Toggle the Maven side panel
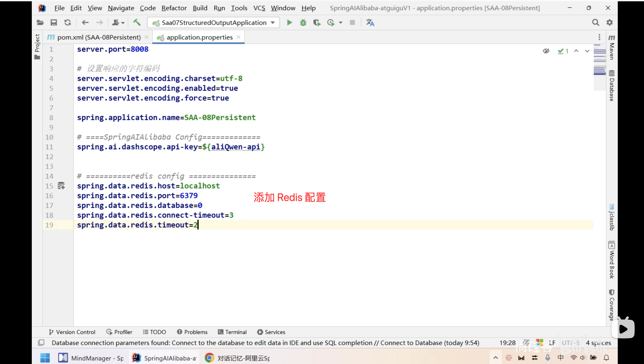Viewport: 644px width, 364px height. tap(612, 48)
